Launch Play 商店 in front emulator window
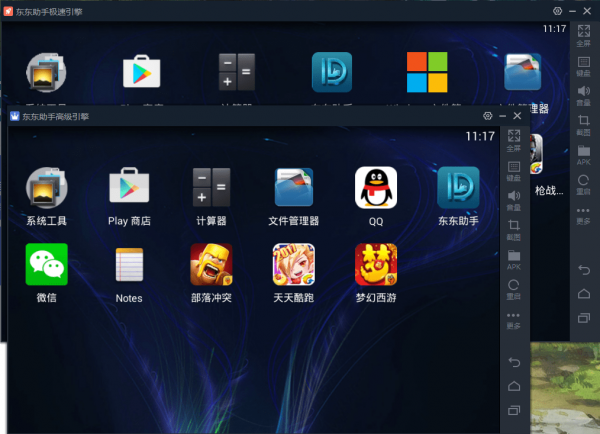 129,185
